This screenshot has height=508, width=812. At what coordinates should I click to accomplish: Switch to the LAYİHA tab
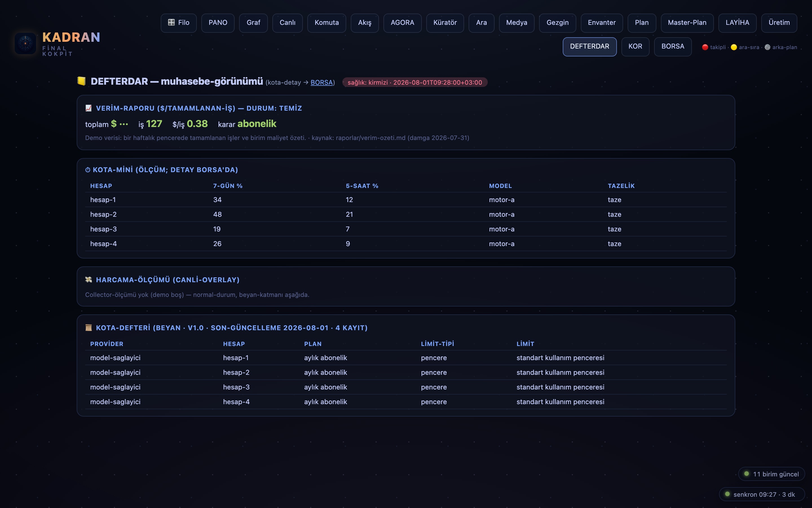click(x=738, y=23)
